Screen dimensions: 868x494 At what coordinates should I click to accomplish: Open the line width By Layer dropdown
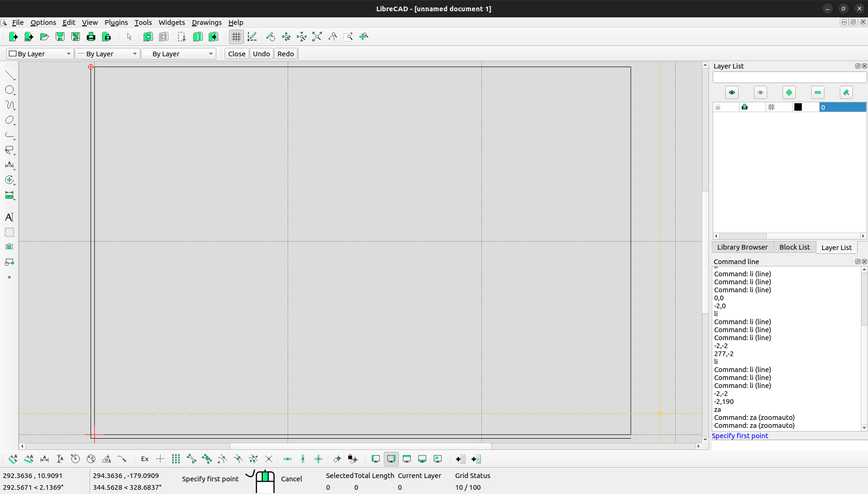(107, 54)
